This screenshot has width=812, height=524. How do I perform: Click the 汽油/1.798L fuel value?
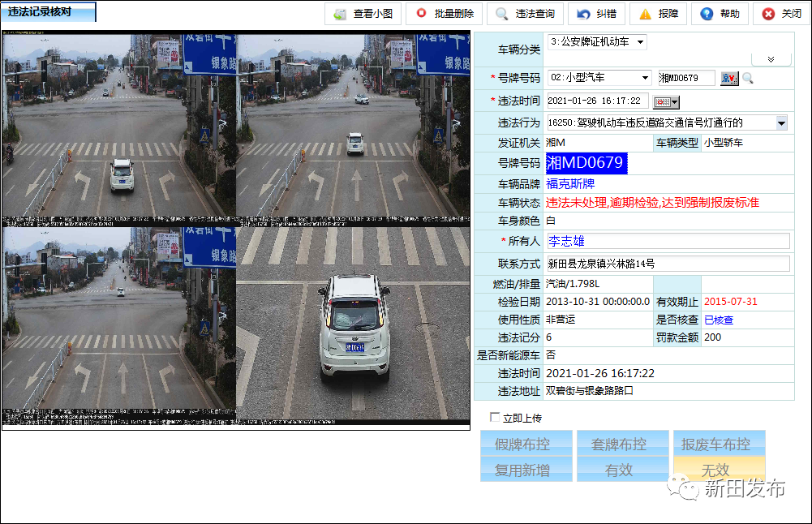click(x=572, y=284)
